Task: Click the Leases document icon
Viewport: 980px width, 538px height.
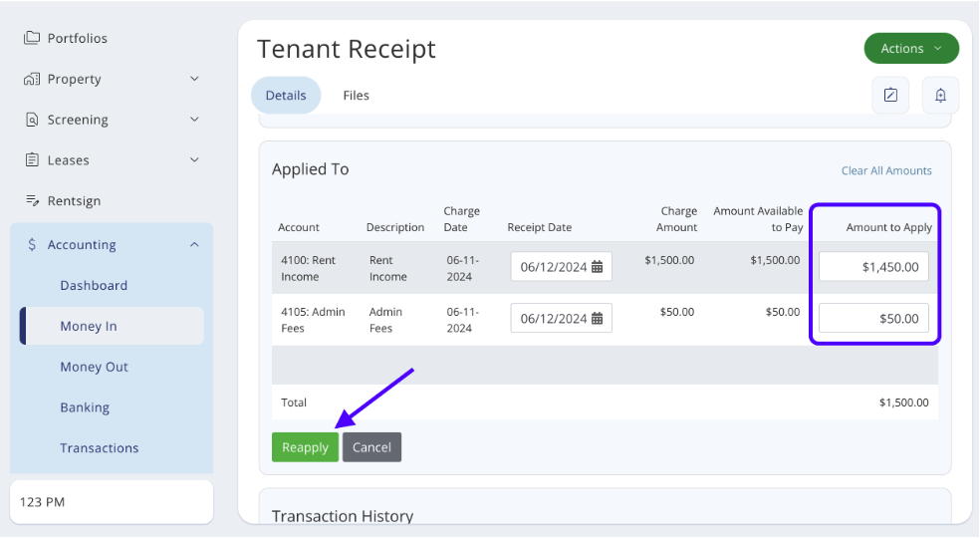Action: tap(32, 160)
